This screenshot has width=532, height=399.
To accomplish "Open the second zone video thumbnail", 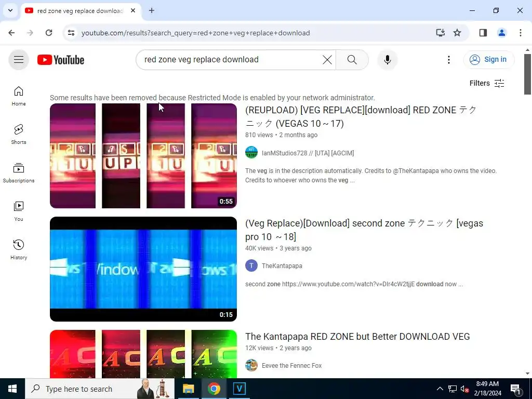I will pos(143,269).
